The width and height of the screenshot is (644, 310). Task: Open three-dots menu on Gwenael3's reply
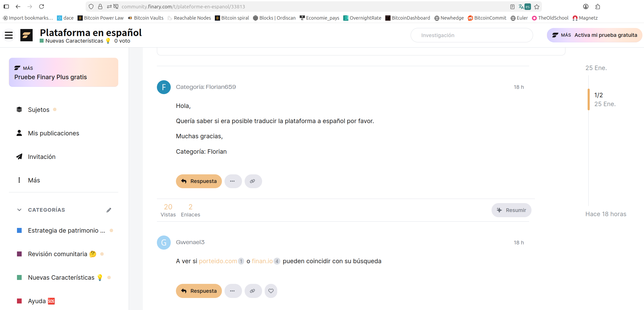coord(233,291)
